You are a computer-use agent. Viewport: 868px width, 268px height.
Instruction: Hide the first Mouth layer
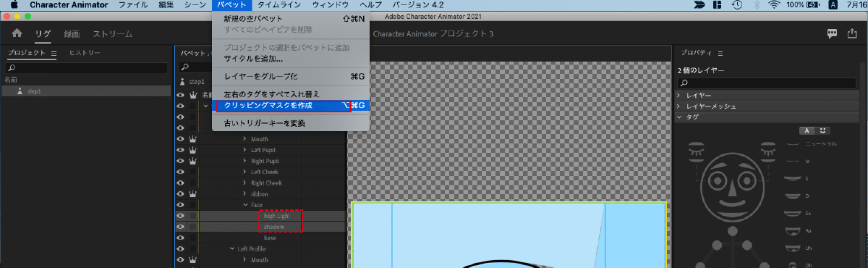181,139
